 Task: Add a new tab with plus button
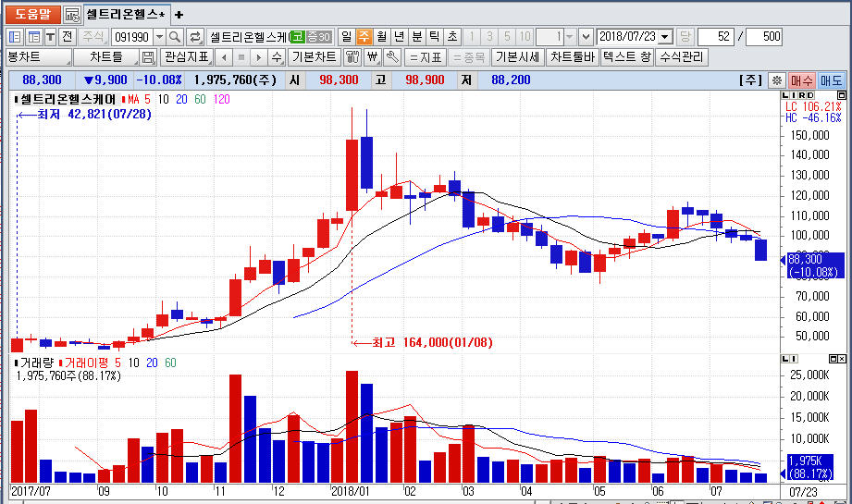coord(179,15)
